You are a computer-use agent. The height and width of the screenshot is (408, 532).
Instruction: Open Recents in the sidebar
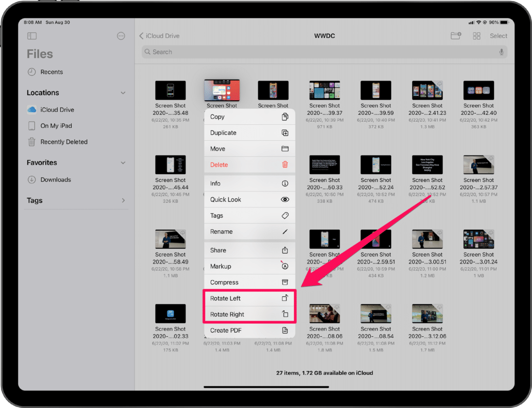(51, 72)
